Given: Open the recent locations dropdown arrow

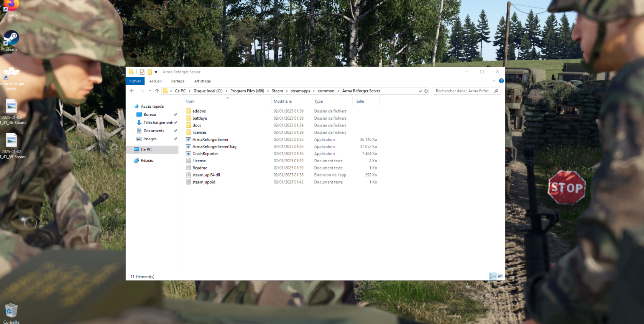Looking at the screenshot, I should pos(150,91).
